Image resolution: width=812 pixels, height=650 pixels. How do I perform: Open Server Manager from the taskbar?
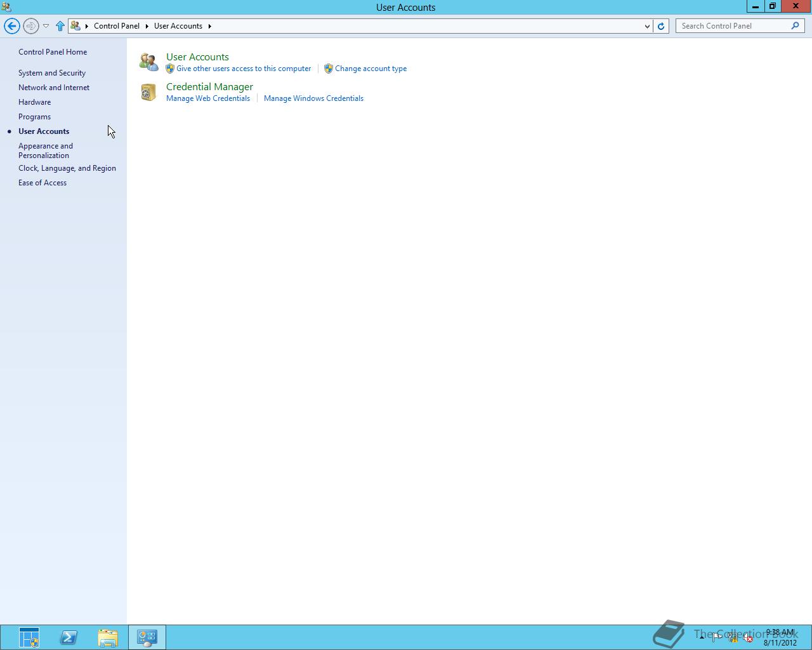click(29, 637)
